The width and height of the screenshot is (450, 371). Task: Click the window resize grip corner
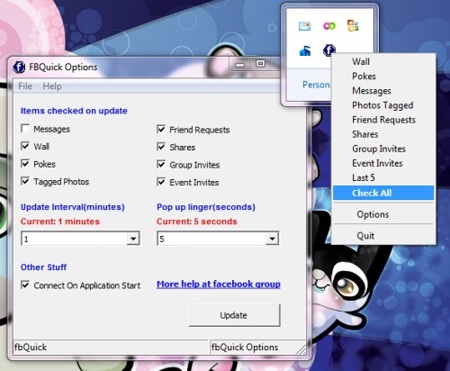[x=301, y=349]
